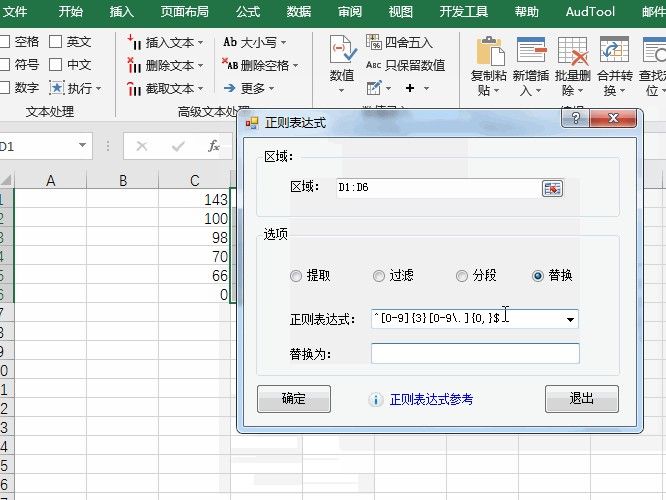Click the 数值 number conversion icon
This screenshot has width=666, height=500.
click(343, 50)
